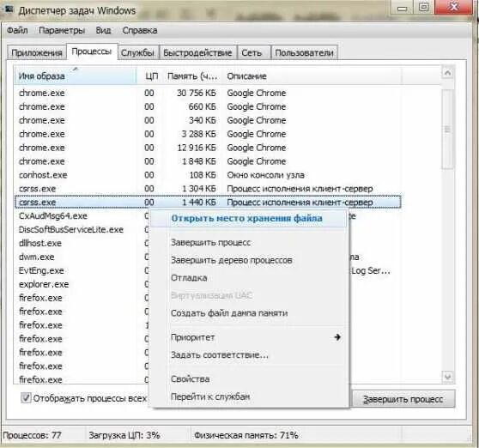479x448 pixels.
Task: Open the Справка menu
Action: 140,31
